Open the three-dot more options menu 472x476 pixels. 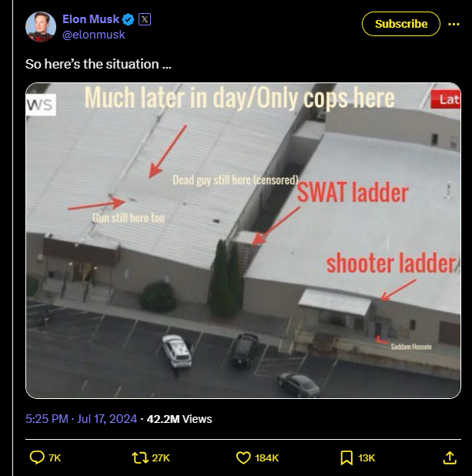pos(454,24)
